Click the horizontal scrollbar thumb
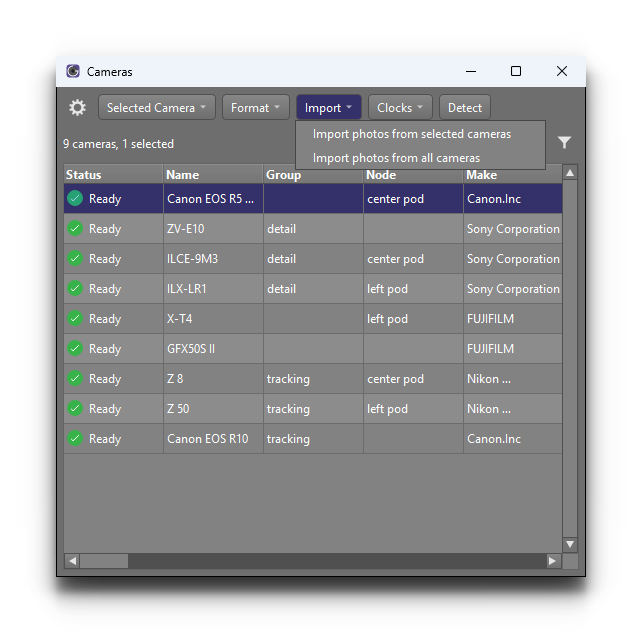Viewport: 642px width, 633px height. tap(104, 561)
